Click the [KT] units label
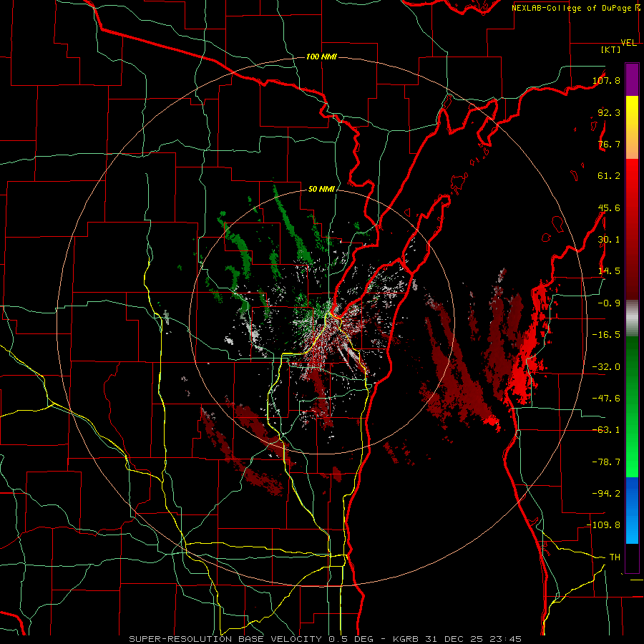Screen dimensions: 644x644 pyautogui.click(x=611, y=49)
